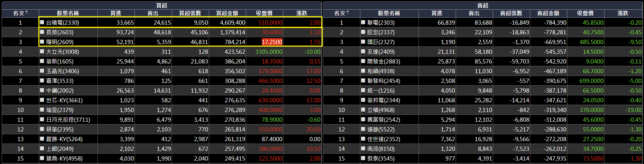Open stock 鎧勝-KY(5264)
Image resolution: width=644 pixels, height=164 pixels.
pyautogui.click(x=65, y=139)
